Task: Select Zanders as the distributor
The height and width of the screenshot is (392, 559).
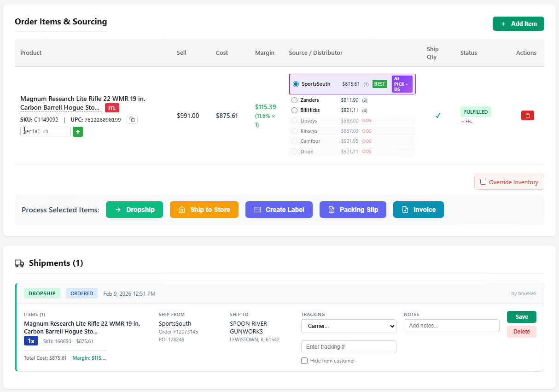Action: (x=295, y=100)
